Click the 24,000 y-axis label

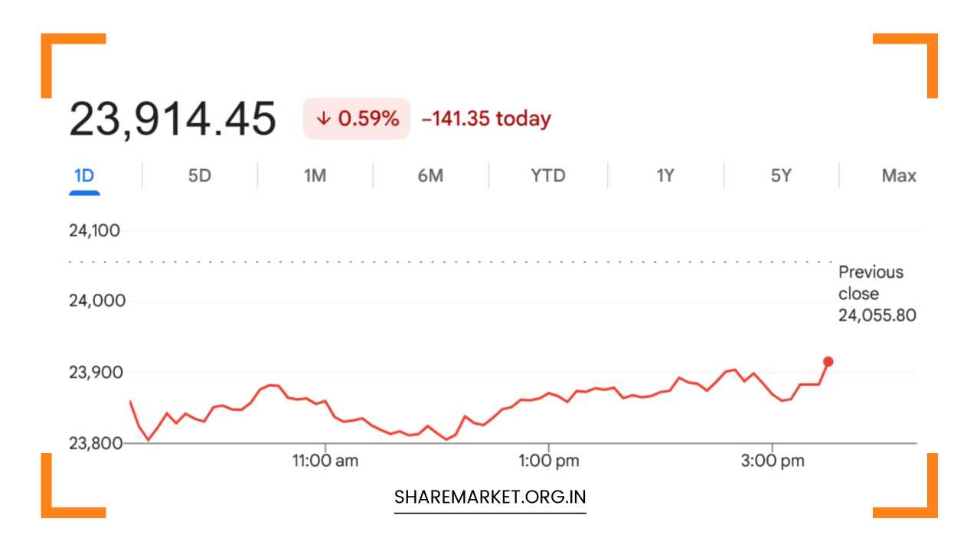point(97,301)
